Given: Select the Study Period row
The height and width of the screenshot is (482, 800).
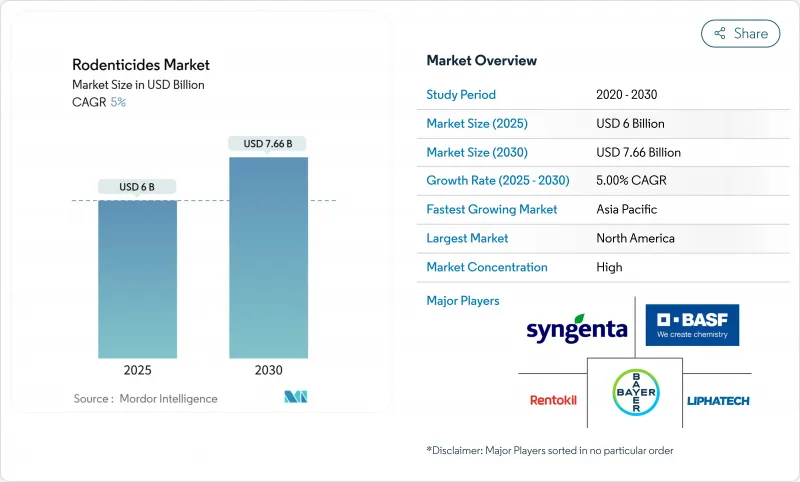Looking at the screenshot, I should [588, 95].
